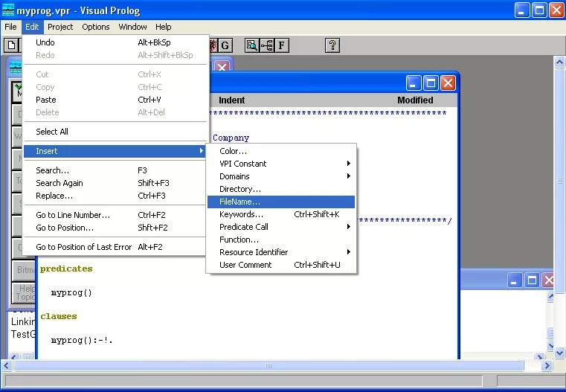Click the 'predicates' keyword in code
Screen dimensions: 566x392
click(66, 269)
